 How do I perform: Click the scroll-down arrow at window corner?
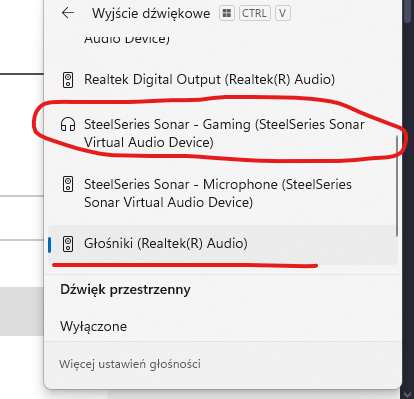pyautogui.click(x=408, y=394)
